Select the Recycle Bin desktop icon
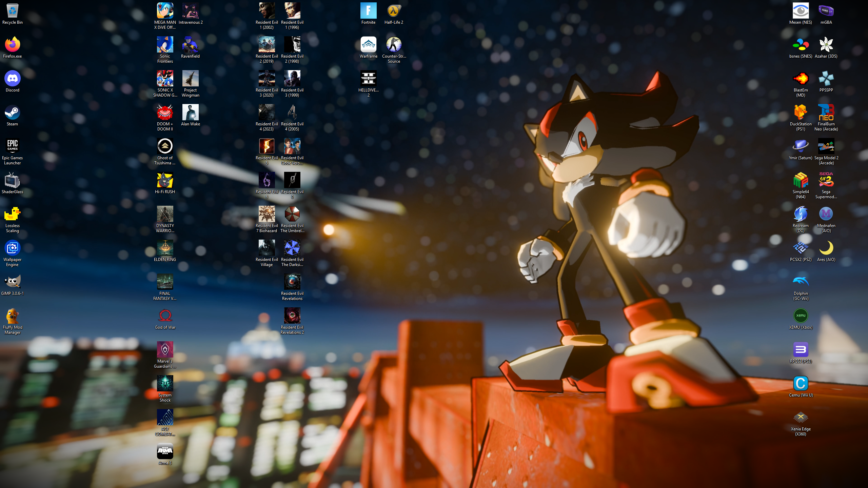The height and width of the screenshot is (488, 868). pyautogui.click(x=12, y=11)
